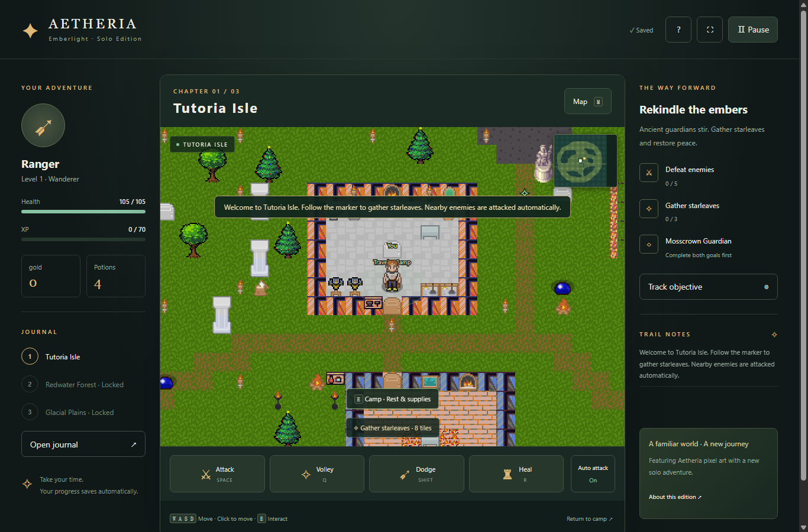This screenshot has width=808, height=532.
Task: Click the sparkle icon beside Take your time
Action: 27,484
